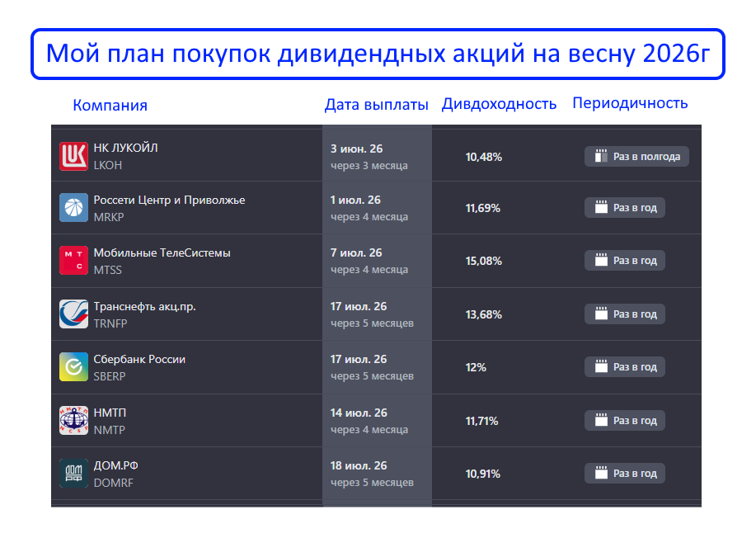Click the date 17 июл. 26 for Transneft
756x538 pixels.
(x=359, y=306)
